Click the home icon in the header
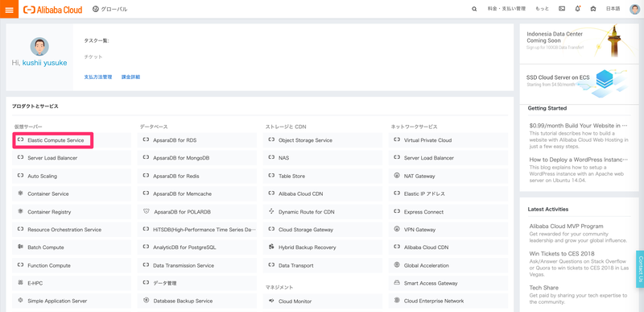The width and height of the screenshot is (644, 312). point(593,9)
